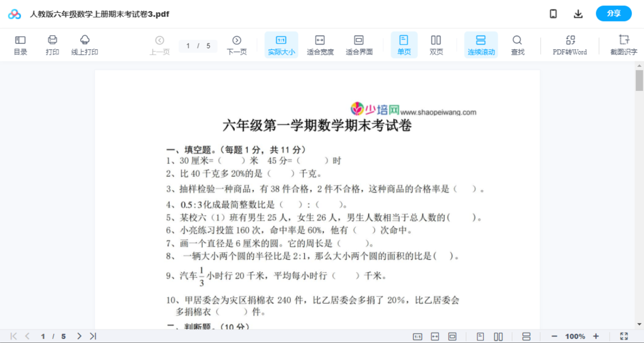
Task: Click the download icon in the top bar
Action: 578,13
